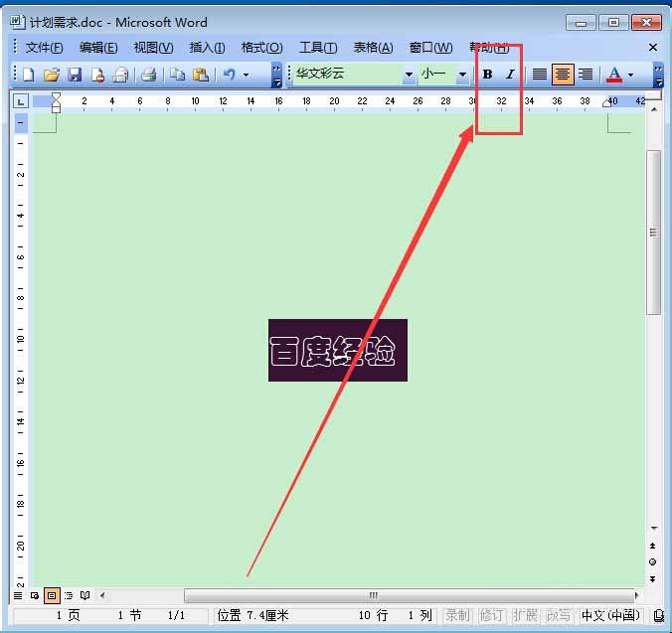The height and width of the screenshot is (633, 672).
Task: Open the 表格(A) menu
Action: tap(373, 47)
